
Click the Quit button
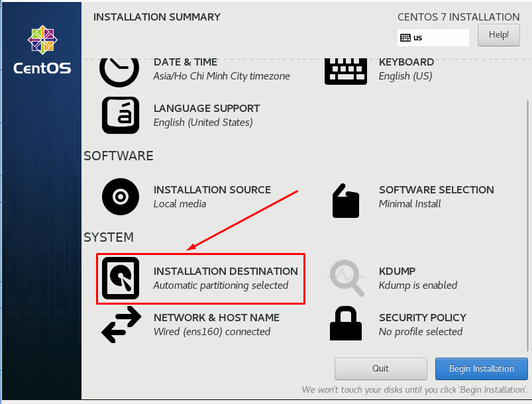point(381,369)
